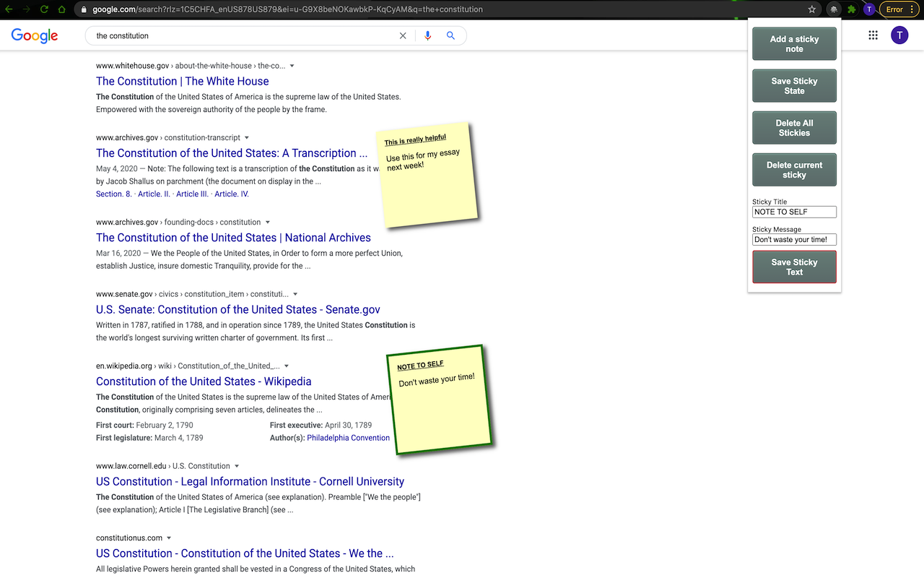Open the Google apps grid icon
924x578 pixels.
click(x=873, y=35)
